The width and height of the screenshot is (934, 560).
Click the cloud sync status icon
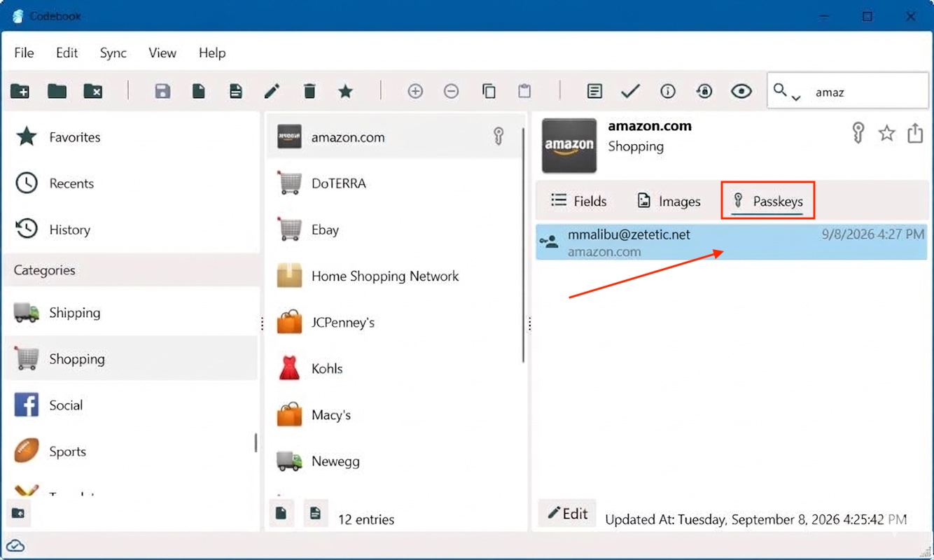[15, 546]
